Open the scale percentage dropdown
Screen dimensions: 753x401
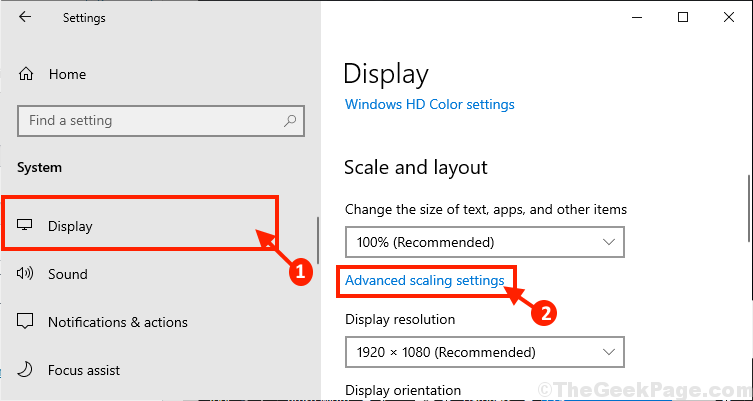[485, 242]
